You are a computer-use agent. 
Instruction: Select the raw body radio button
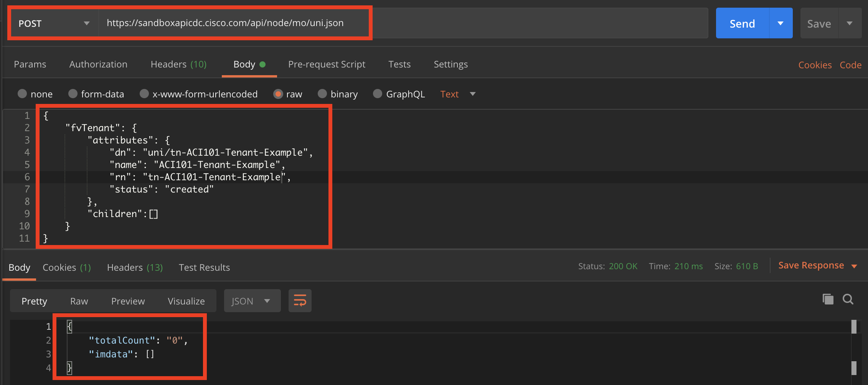(278, 94)
